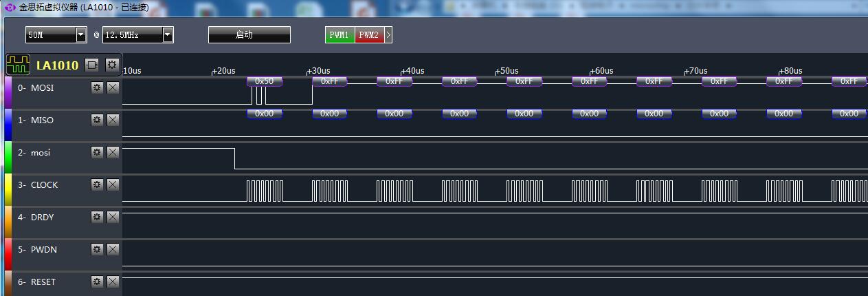
Task: Click the "1- MISO" channel label
Action: (36, 120)
